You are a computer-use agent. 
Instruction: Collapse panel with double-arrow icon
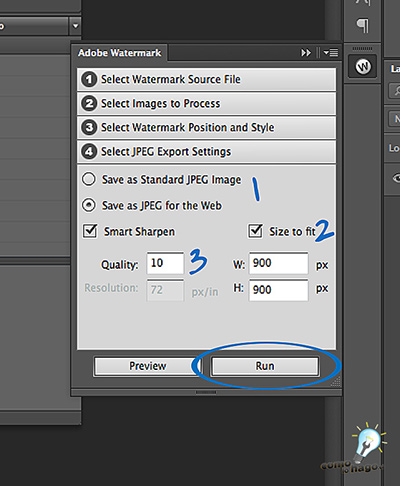click(x=306, y=53)
